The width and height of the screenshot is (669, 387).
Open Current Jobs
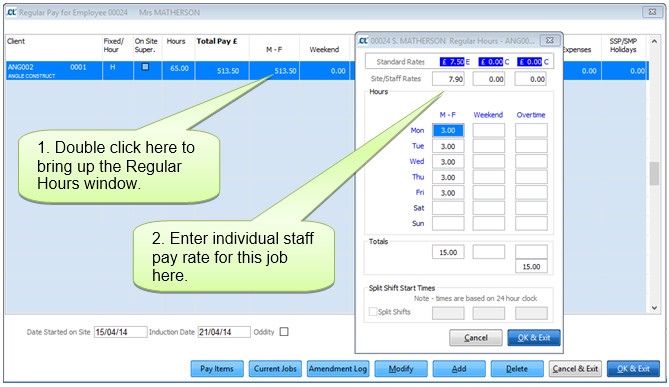pos(275,369)
